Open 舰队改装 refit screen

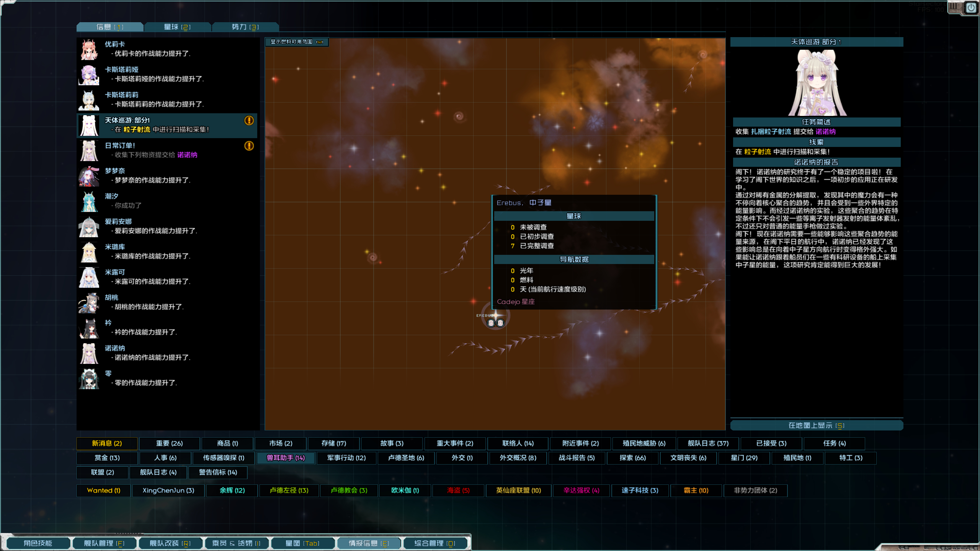coord(170,543)
